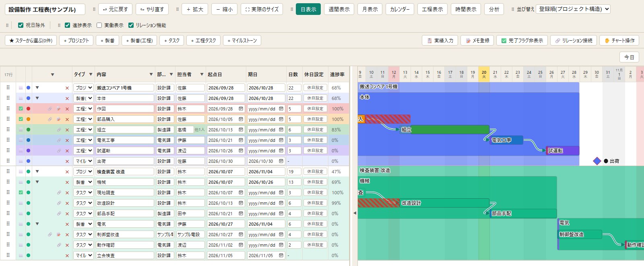Click the + プロジェクト button
The image size is (644, 266).
pos(76,40)
